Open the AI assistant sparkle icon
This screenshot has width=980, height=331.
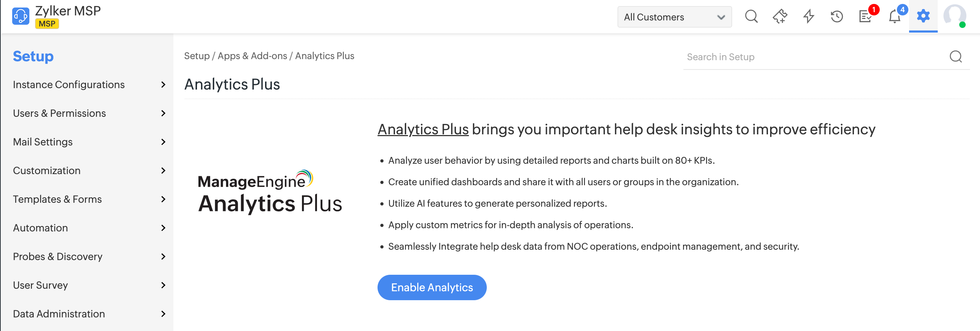[x=780, y=17]
